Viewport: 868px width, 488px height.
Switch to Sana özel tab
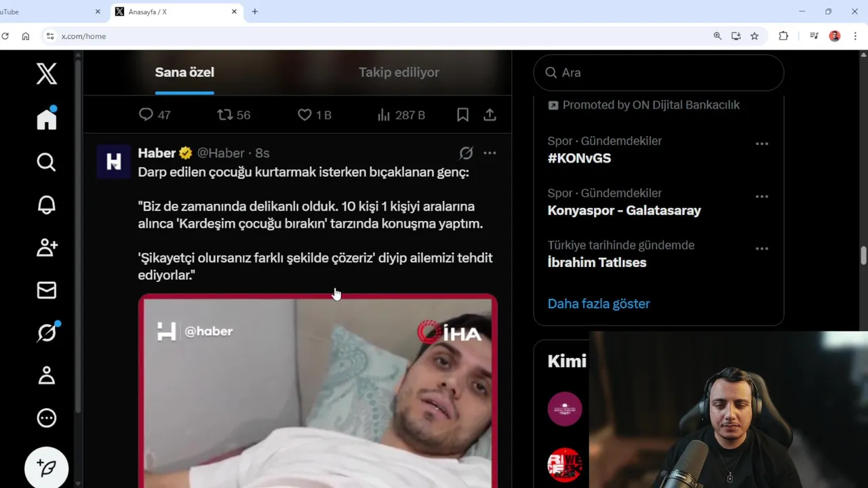184,73
